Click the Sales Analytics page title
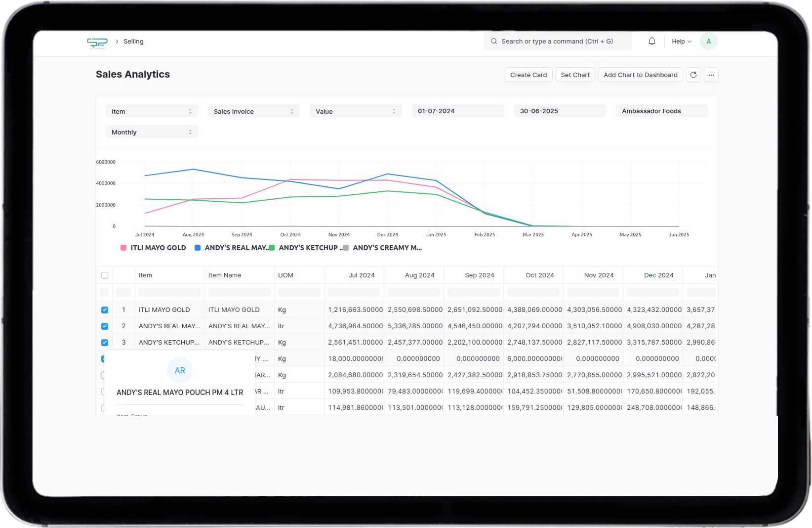812x528 pixels. [x=133, y=74]
